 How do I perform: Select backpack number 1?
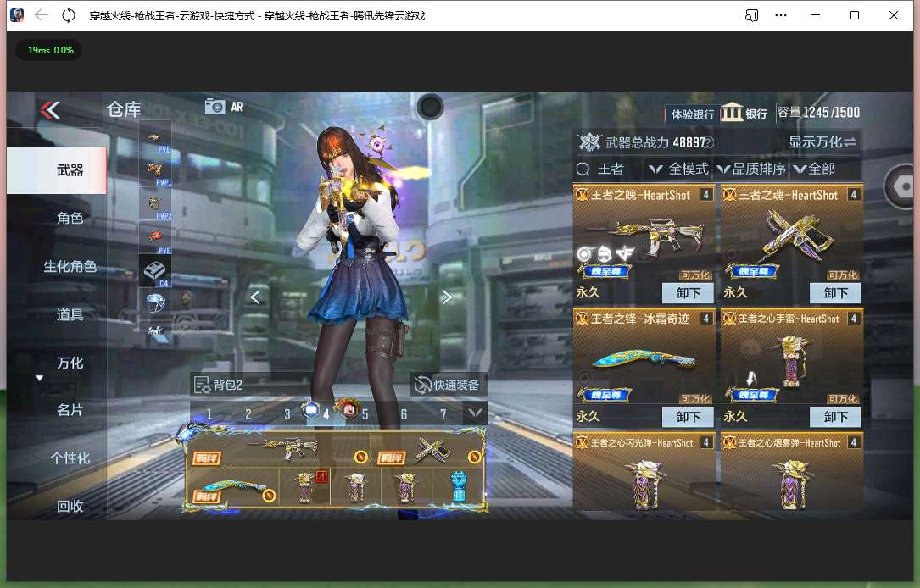pyautogui.click(x=209, y=414)
